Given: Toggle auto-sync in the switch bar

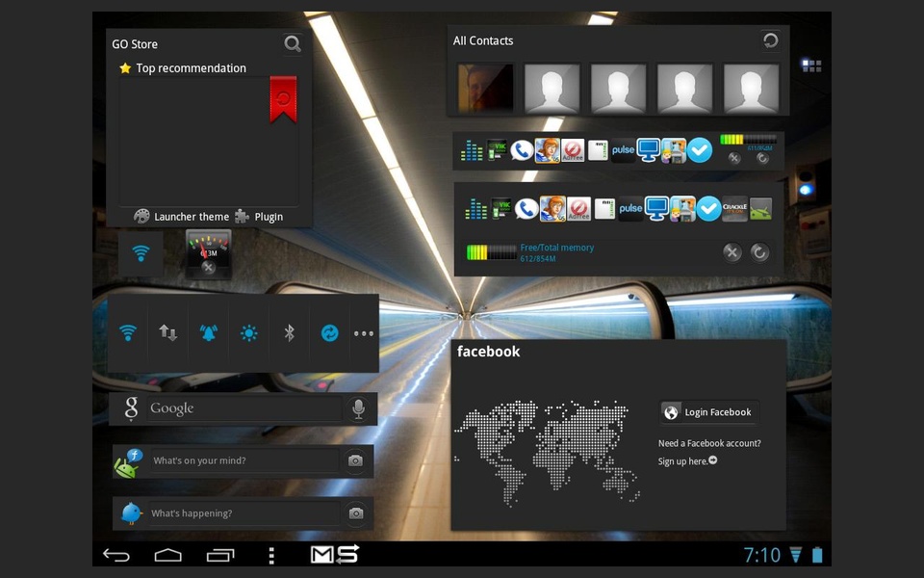Looking at the screenshot, I should 329,333.
